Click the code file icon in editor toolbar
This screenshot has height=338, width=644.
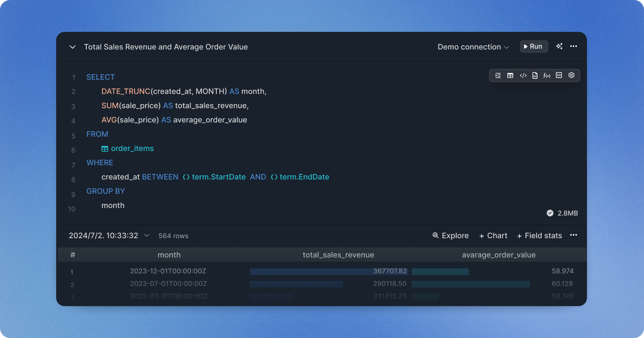click(x=535, y=75)
